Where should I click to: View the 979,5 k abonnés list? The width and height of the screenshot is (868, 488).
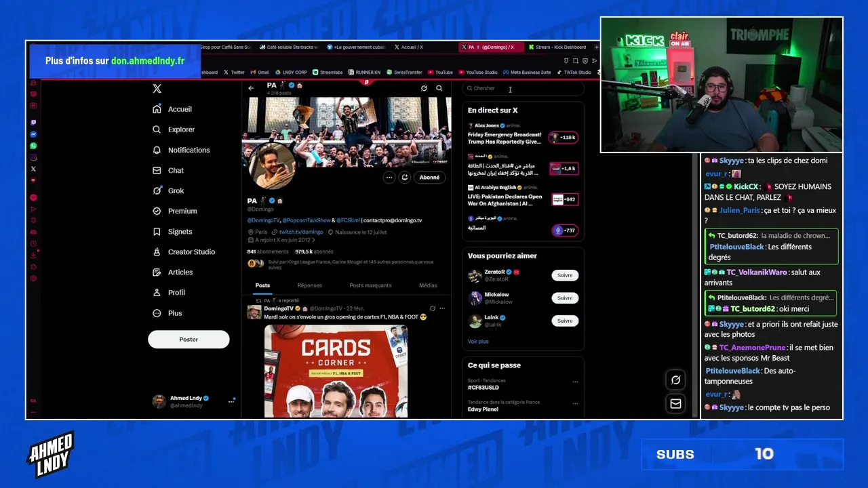pos(314,251)
